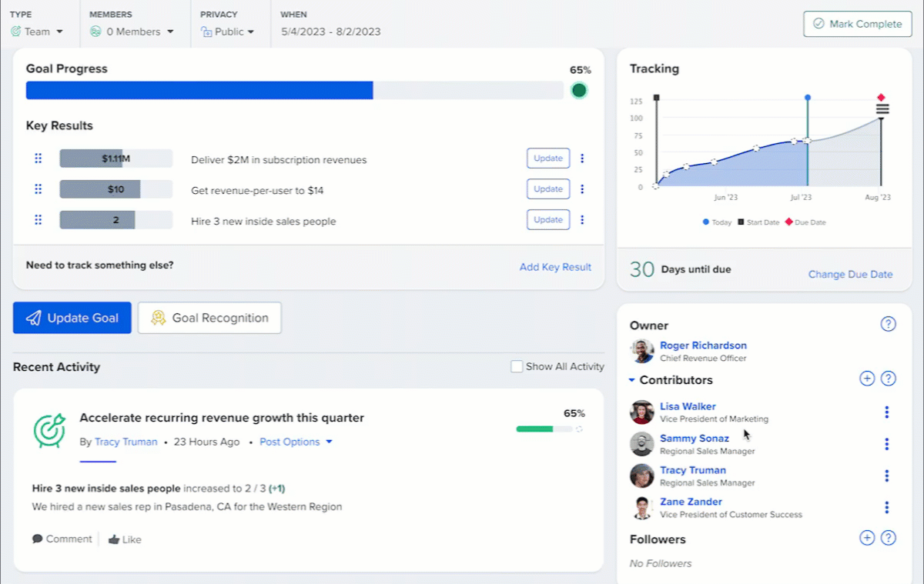This screenshot has height=584, width=924.
Task: Open the three-dot menu for Lisa Walker
Action: 886,412
